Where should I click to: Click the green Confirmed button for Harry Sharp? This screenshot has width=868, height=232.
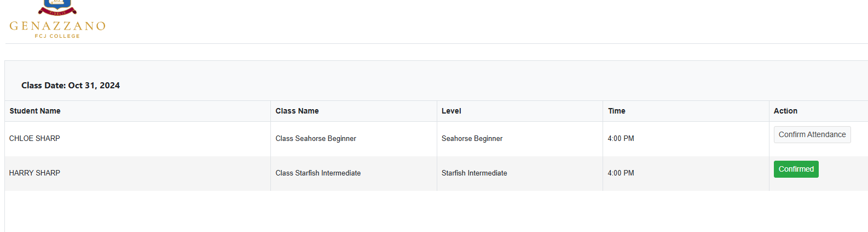(796, 169)
